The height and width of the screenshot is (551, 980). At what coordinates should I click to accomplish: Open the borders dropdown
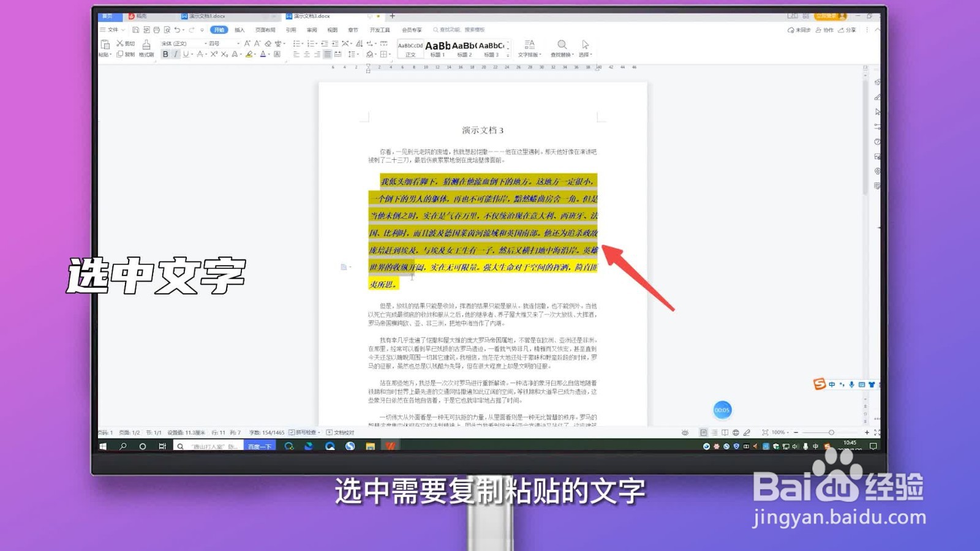[390, 54]
